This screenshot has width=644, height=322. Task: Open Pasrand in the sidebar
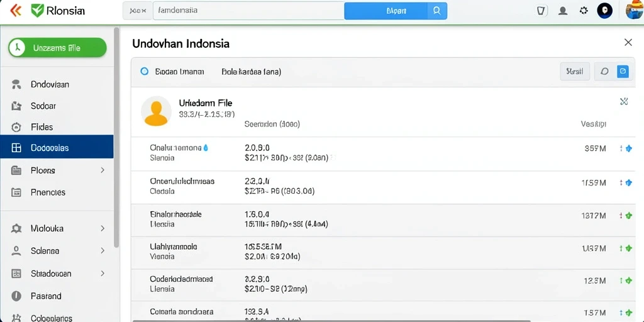[46, 296]
